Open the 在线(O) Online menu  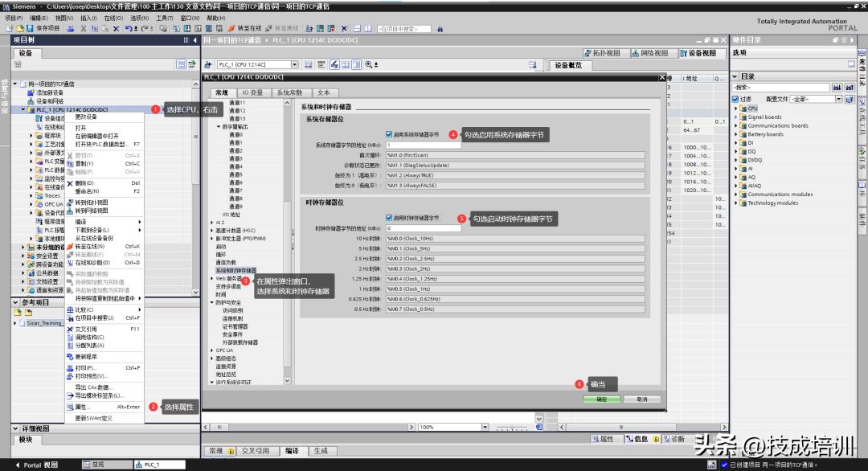(x=113, y=18)
